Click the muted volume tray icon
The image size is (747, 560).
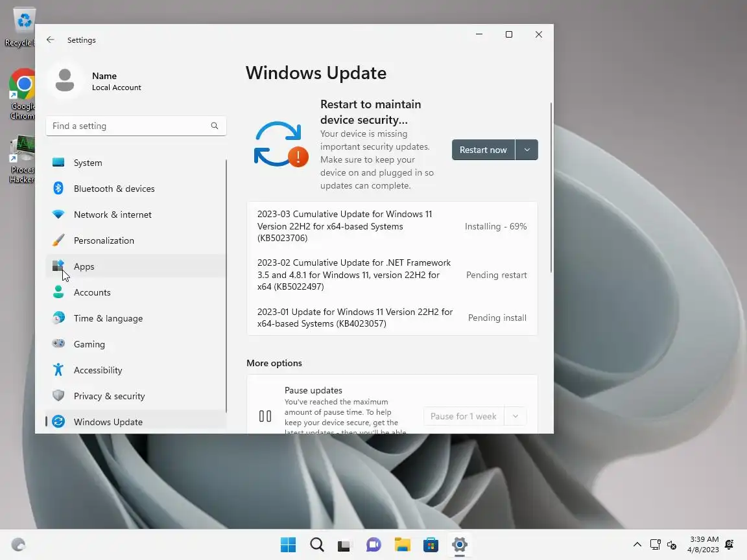pos(672,544)
